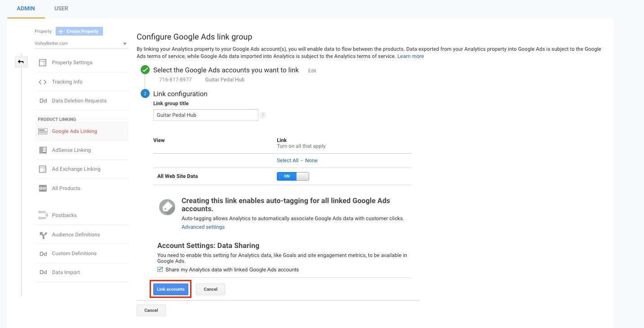
Task: Uncheck Share my Analytics data checkbox
Action: click(160, 270)
